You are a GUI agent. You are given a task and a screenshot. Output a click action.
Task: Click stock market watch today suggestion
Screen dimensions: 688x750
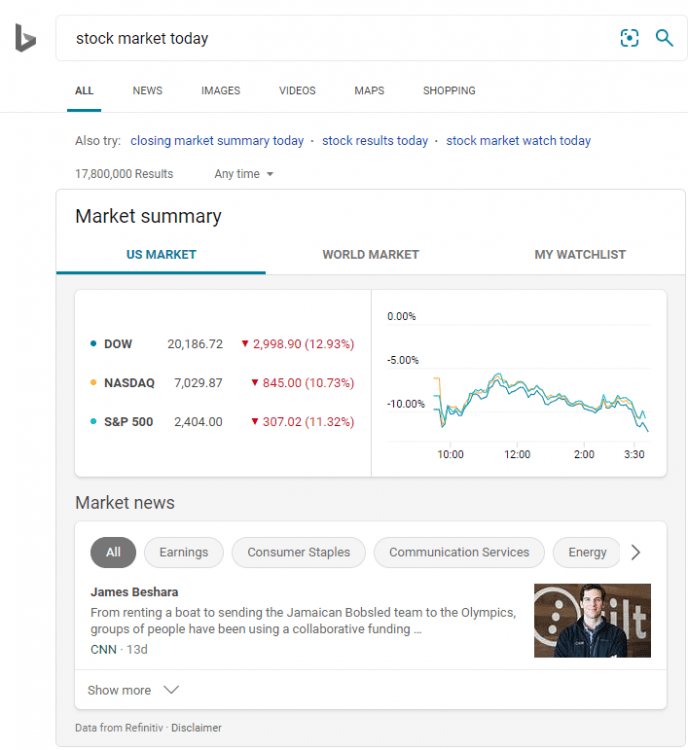(x=518, y=141)
